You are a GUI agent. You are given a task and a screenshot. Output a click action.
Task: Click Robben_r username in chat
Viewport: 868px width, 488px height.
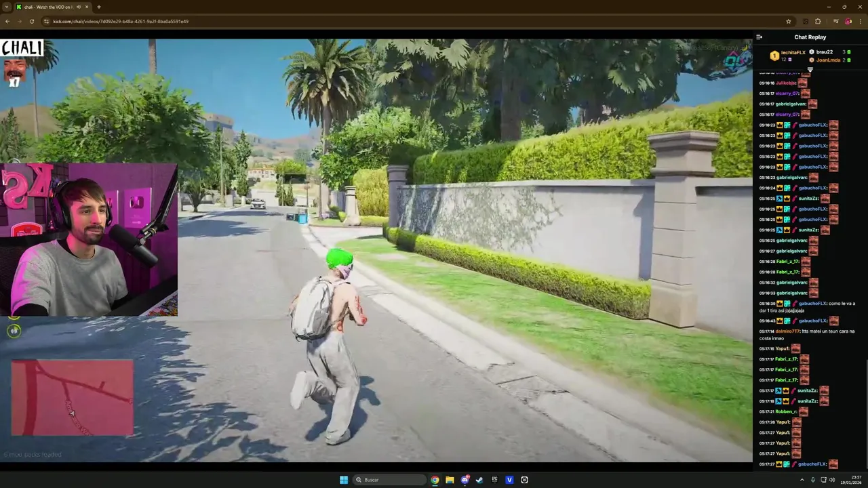point(786,411)
